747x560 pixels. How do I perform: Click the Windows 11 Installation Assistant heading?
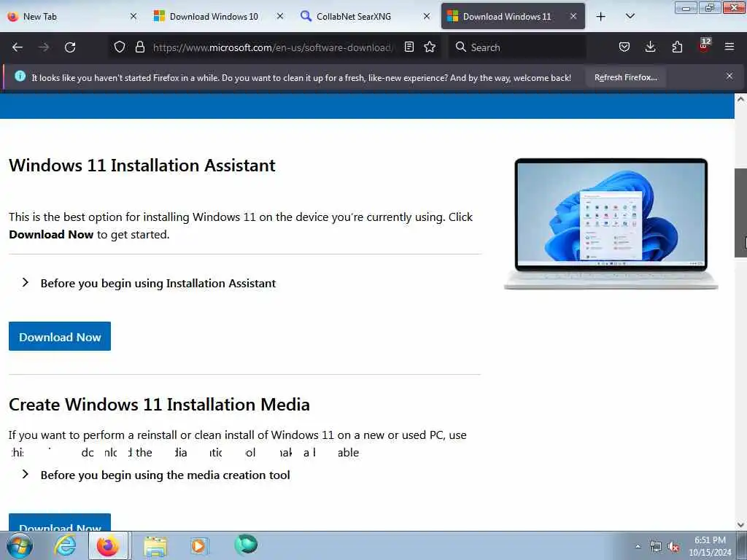(142, 166)
